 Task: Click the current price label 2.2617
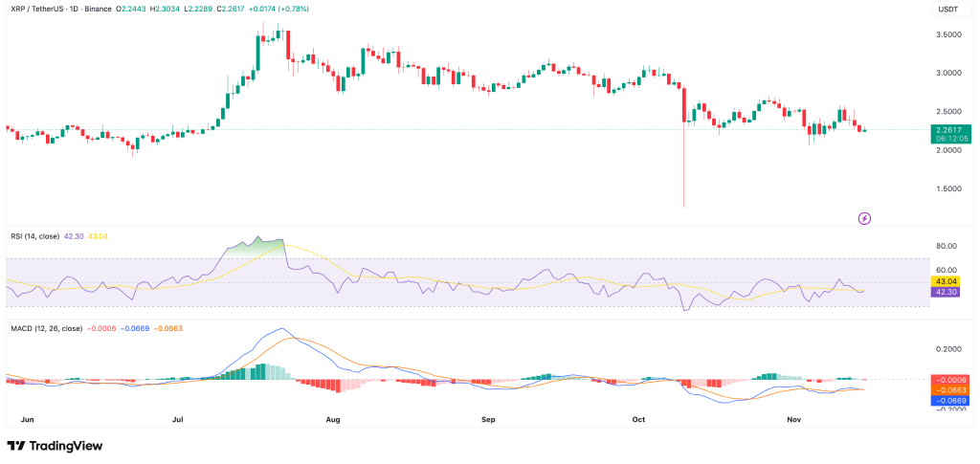click(x=951, y=130)
